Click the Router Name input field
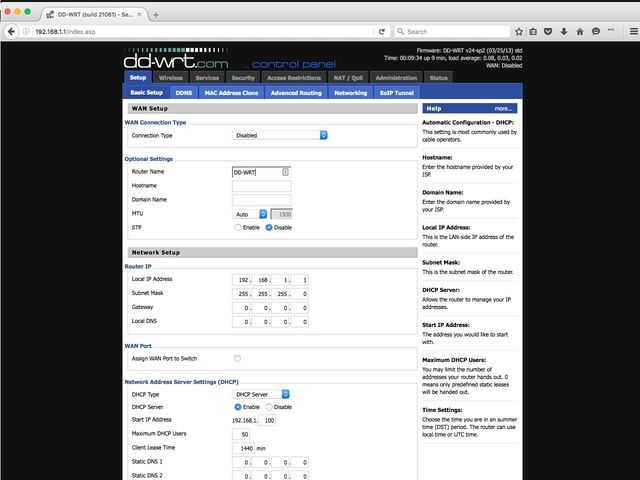 (x=262, y=172)
